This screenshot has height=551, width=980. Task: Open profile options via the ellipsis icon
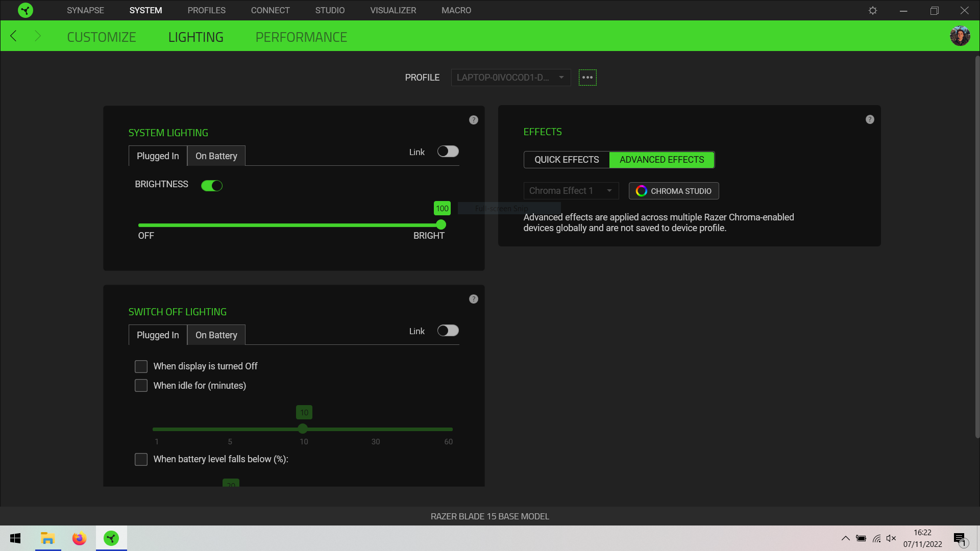pyautogui.click(x=587, y=77)
